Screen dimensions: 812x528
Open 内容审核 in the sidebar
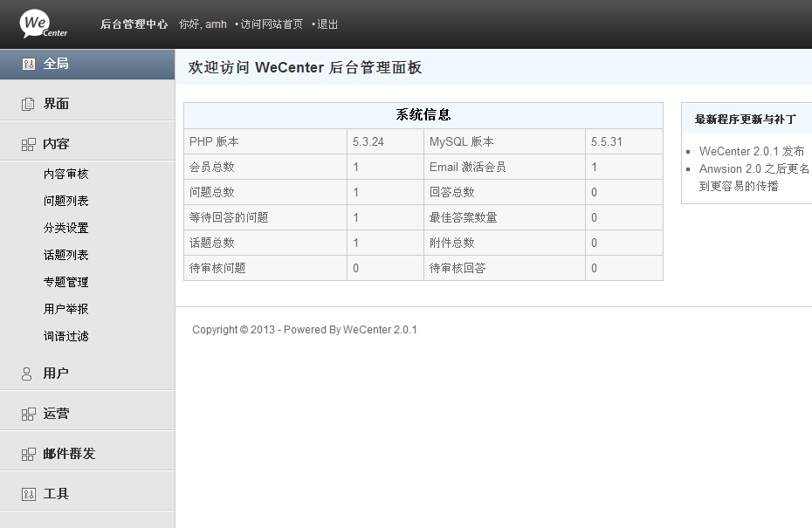click(66, 175)
